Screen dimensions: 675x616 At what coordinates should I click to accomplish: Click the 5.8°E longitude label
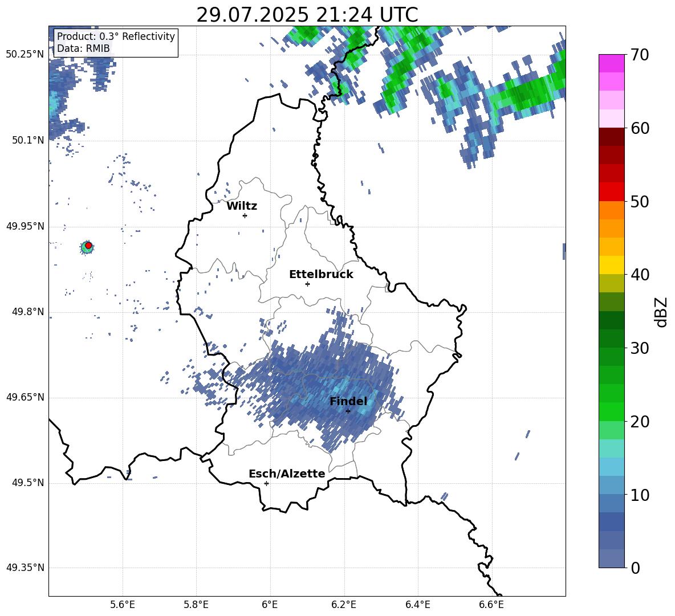(x=196, y=605)
